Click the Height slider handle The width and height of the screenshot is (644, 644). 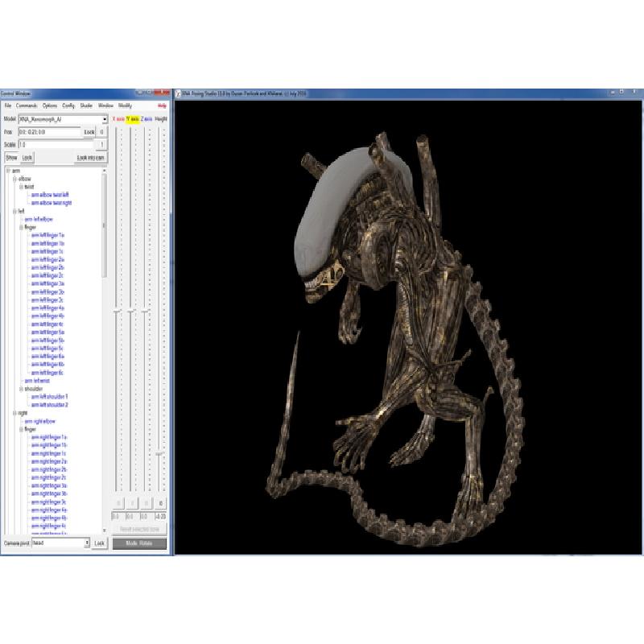(x=159, y=454)
